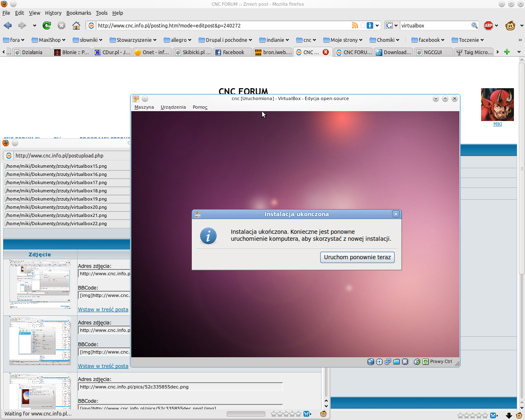Open the Toczenie bookmarks folder
The height and width of the screenshot is (420, 525).
[x=468, y=40]
